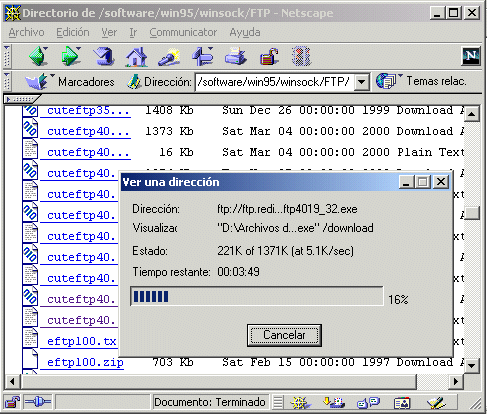
Task: Click the Netscape N logo
Action: [x=471, y=56]
